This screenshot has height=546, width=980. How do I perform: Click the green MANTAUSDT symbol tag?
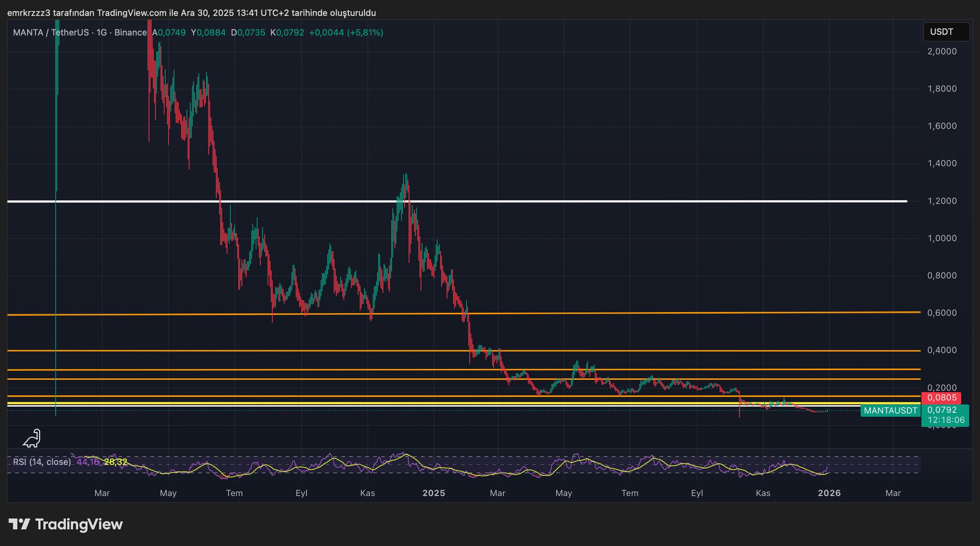(890, 410)
